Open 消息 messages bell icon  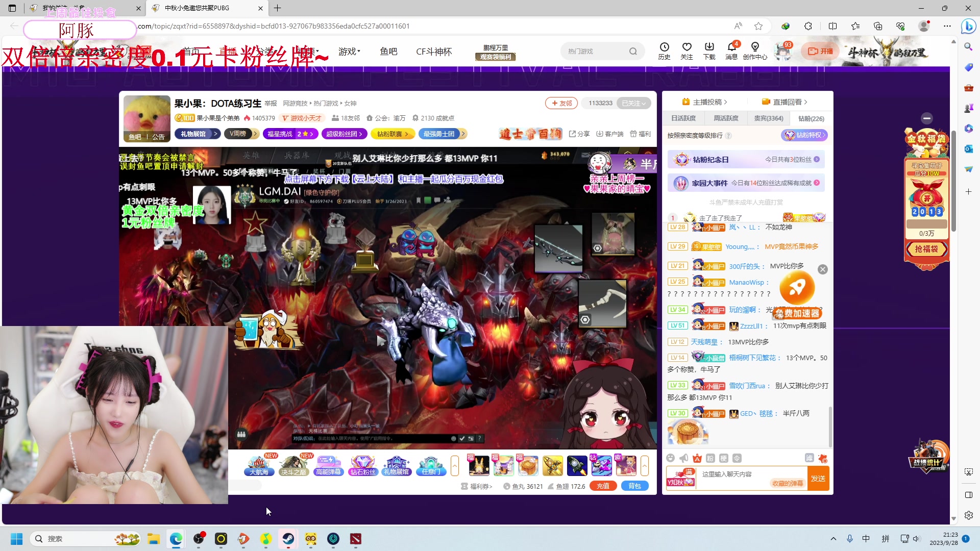coord(731,51)
